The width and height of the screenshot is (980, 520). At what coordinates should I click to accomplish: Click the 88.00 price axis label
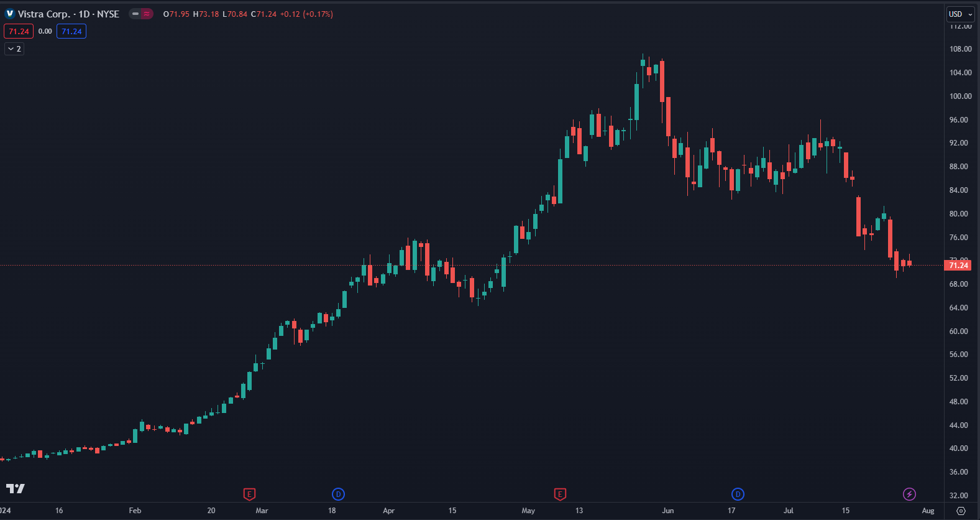pyautogui.click(x=959, y=167)
